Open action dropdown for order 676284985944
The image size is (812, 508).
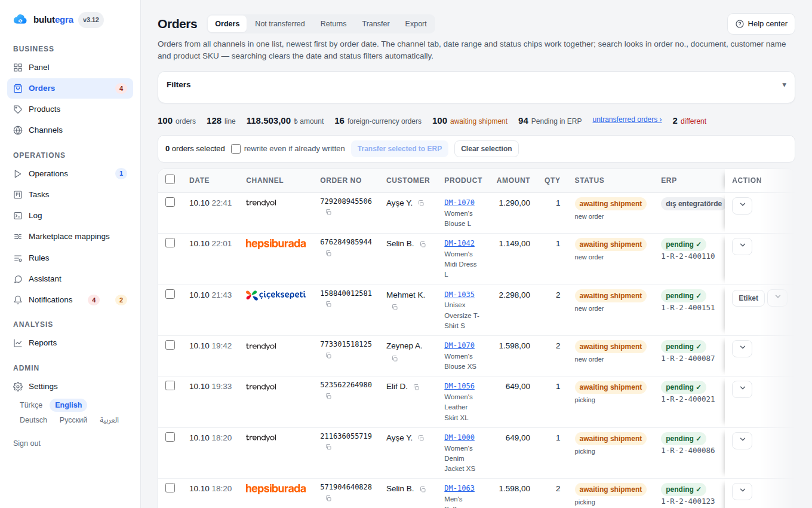coord(742,246)
